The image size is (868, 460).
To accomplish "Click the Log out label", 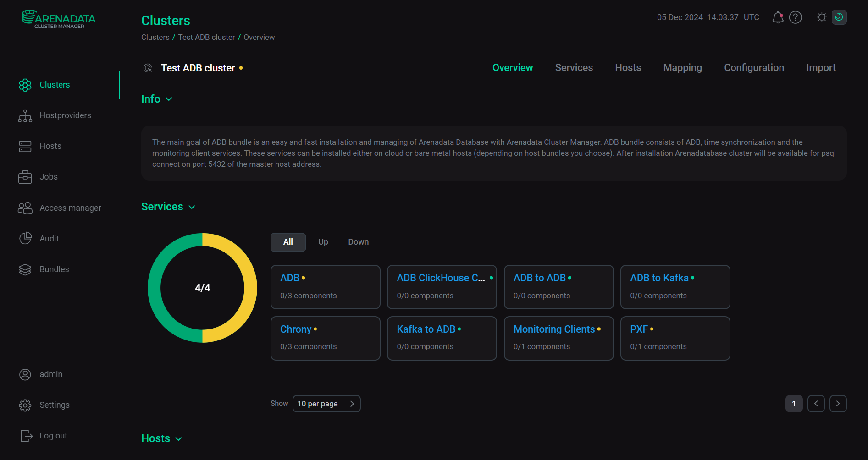I will point(53,436).
